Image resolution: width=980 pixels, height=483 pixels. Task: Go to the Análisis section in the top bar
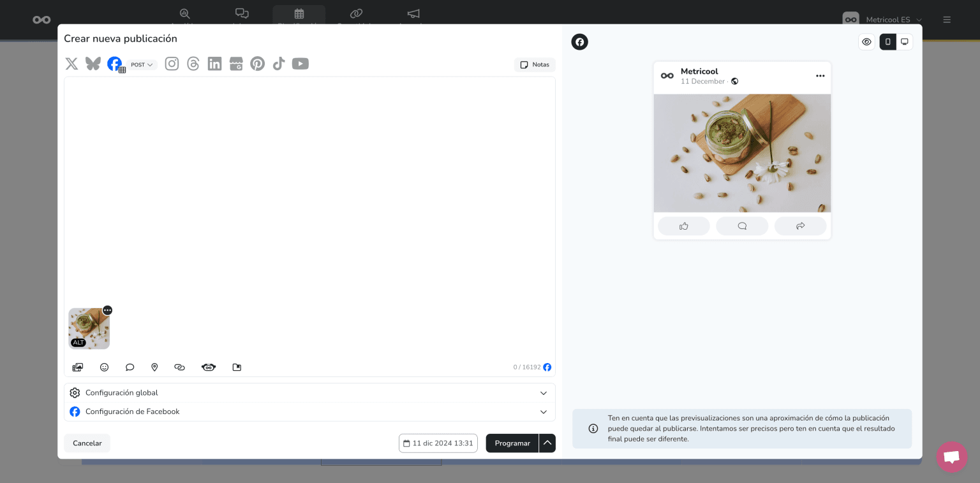pos(184,16)
